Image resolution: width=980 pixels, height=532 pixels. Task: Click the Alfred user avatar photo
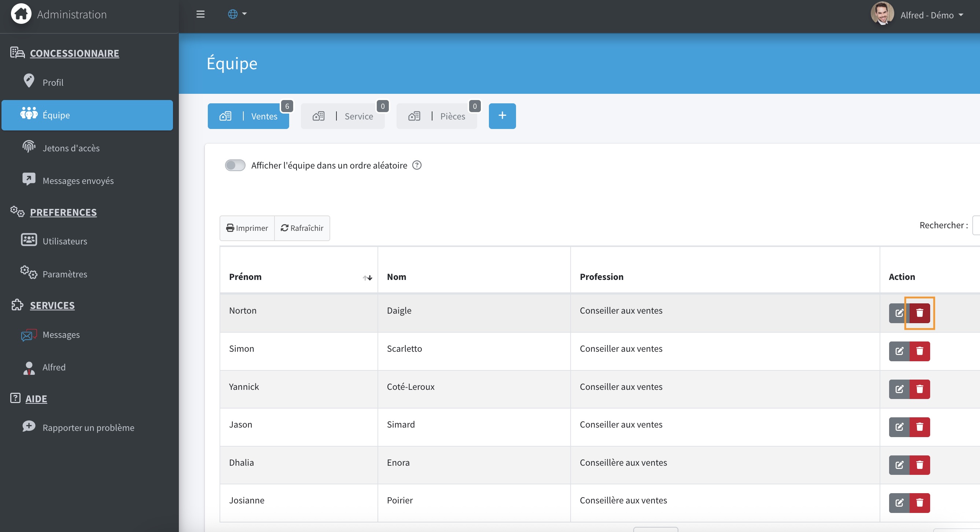[882, 14]
